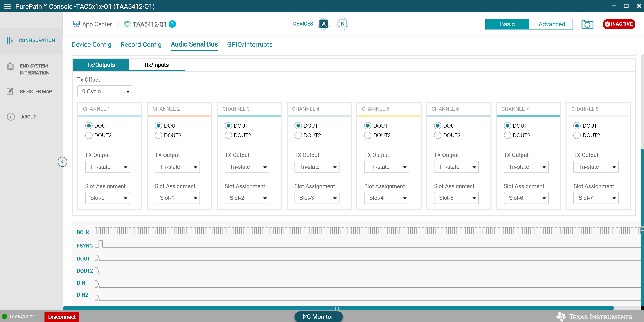Open the Tx Offset 0 Cycle dropdown
The height and width of the screenshot is (322, 644).
[x=105, y=91]
